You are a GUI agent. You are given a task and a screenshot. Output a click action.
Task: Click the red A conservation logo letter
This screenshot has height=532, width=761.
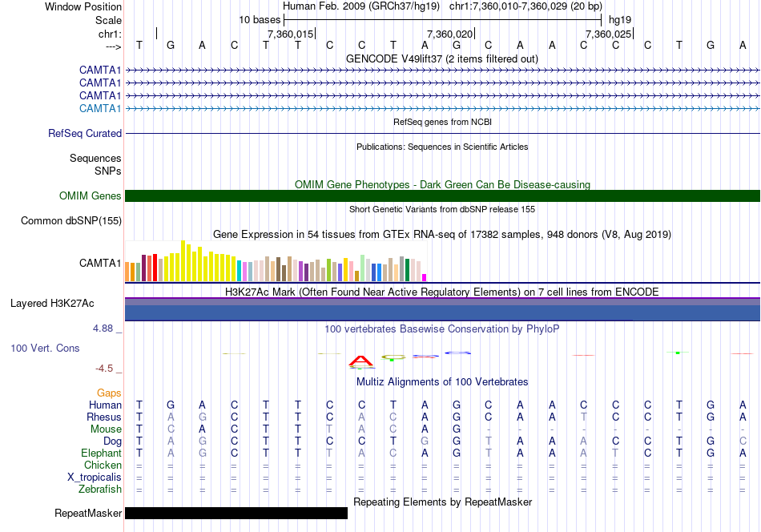[x=360, y=361]
